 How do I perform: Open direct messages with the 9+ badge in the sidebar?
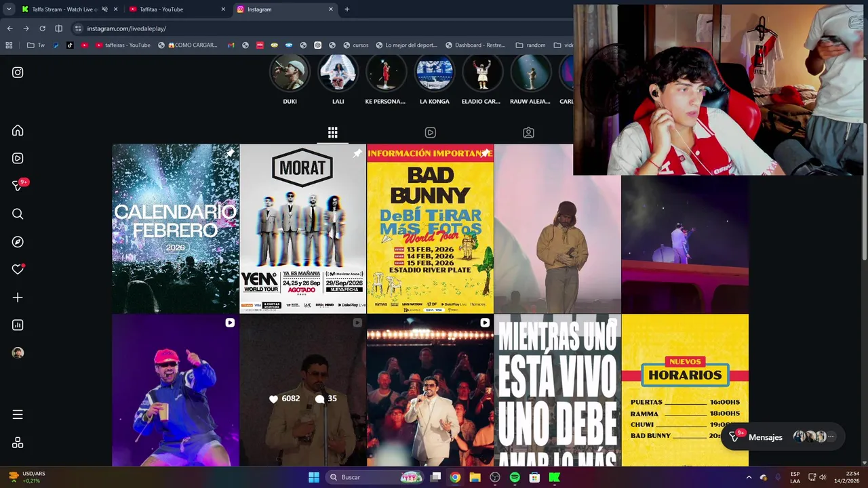click(19, 186)
